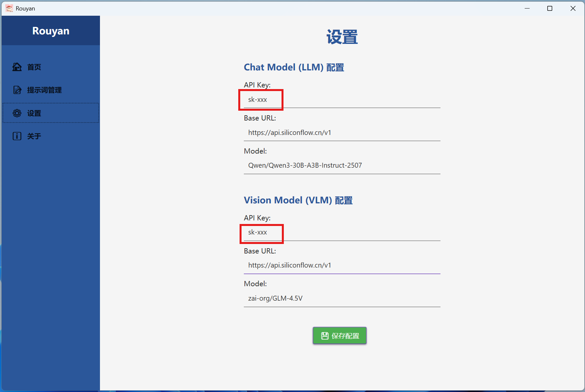Focus the Chat Model API Key field
The width and height of the screenshot is (585, 392).
pyautogui.click(x=341, y=100)
